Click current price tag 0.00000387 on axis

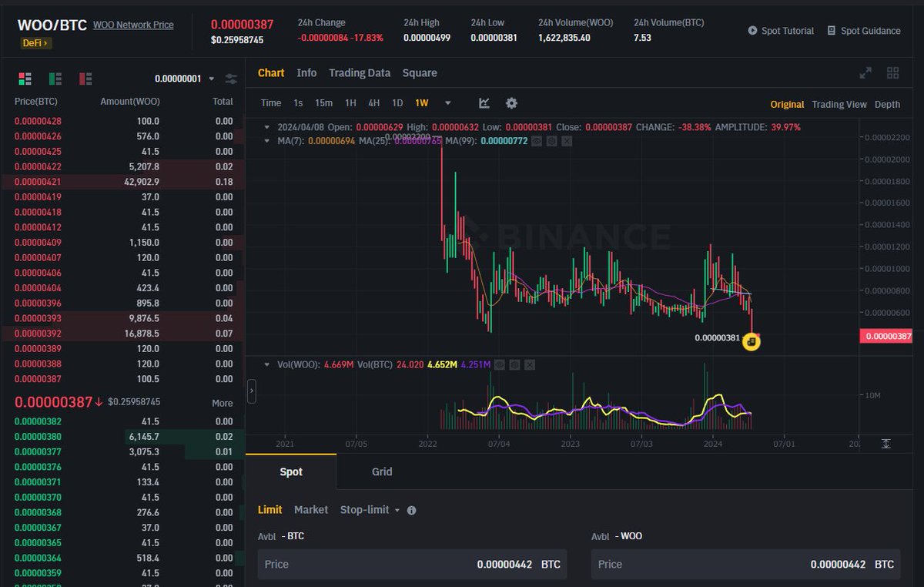tap(887, 336)
